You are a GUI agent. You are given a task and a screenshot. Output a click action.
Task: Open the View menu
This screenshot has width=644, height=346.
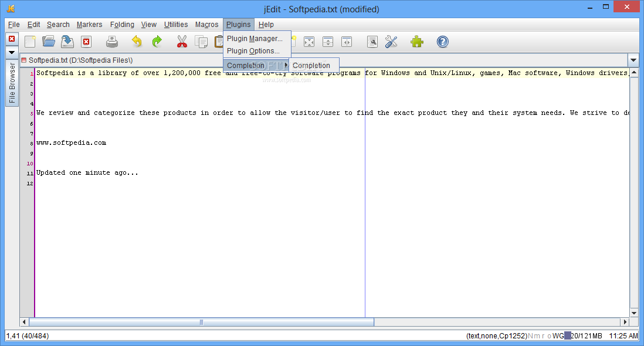click(148, 25)
